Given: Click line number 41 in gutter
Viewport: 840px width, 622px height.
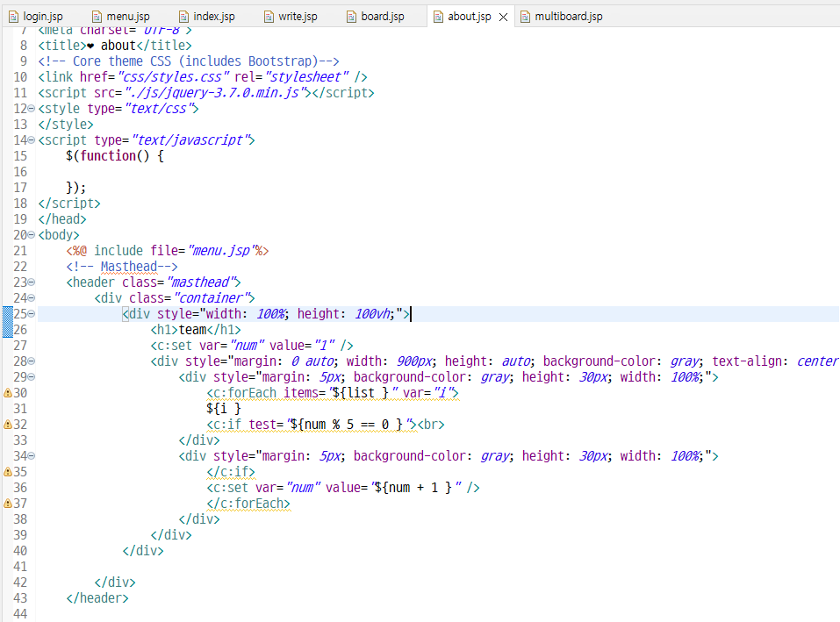Looking at the screenshot, I should (x=20, y=567).
